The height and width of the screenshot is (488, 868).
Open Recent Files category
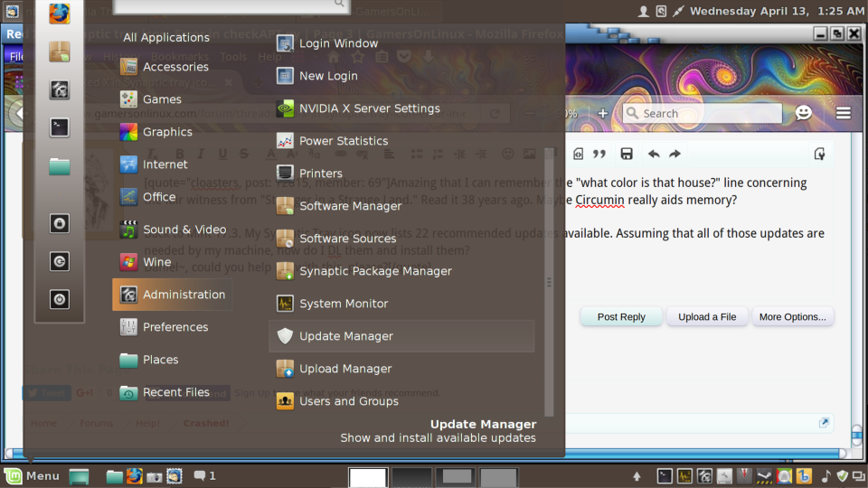click(x=172, y=392)
